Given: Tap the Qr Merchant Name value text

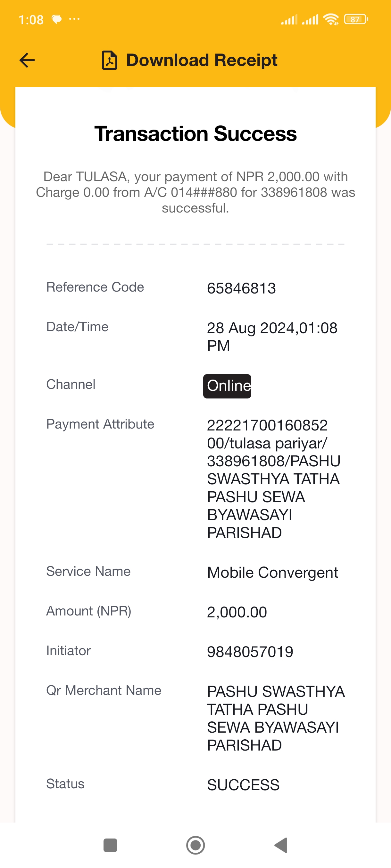Looking at the screenshot, I should pyautogui.click(x=276, y=719).
